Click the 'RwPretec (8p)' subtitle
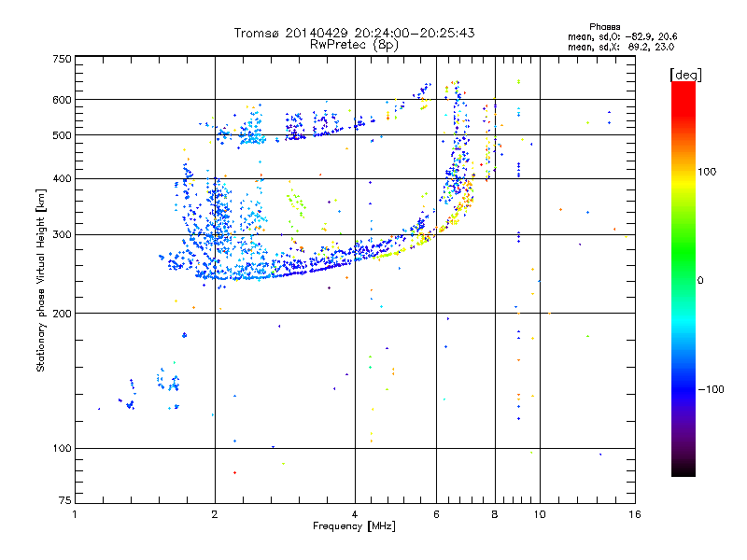This screenshot has width=747, height=560. click(354, 45)
